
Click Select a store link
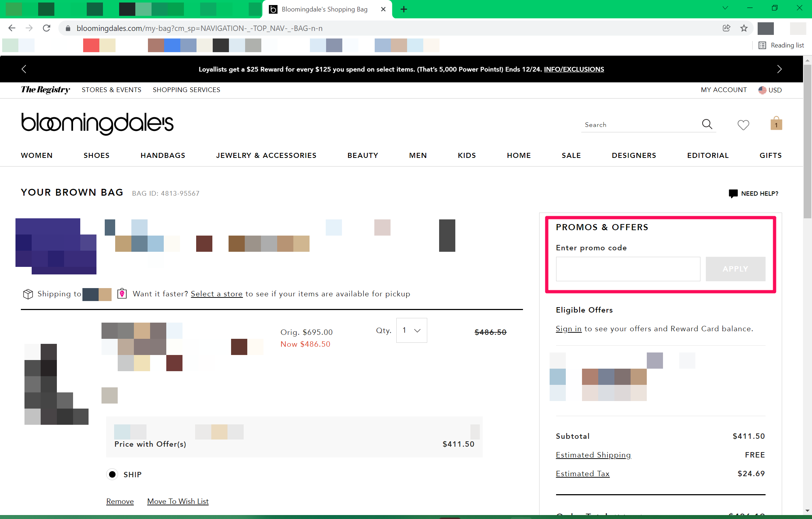[x=216, y=294]
